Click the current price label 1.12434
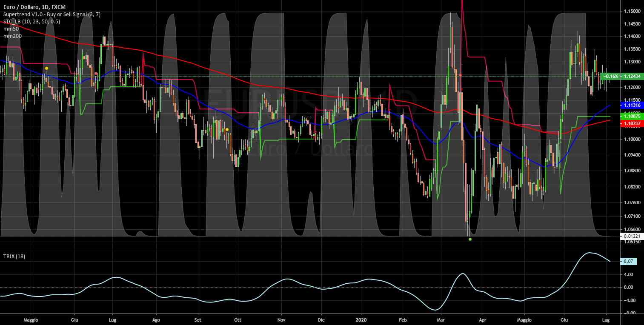The image size is (644, 325). click(x=632, y=76)
